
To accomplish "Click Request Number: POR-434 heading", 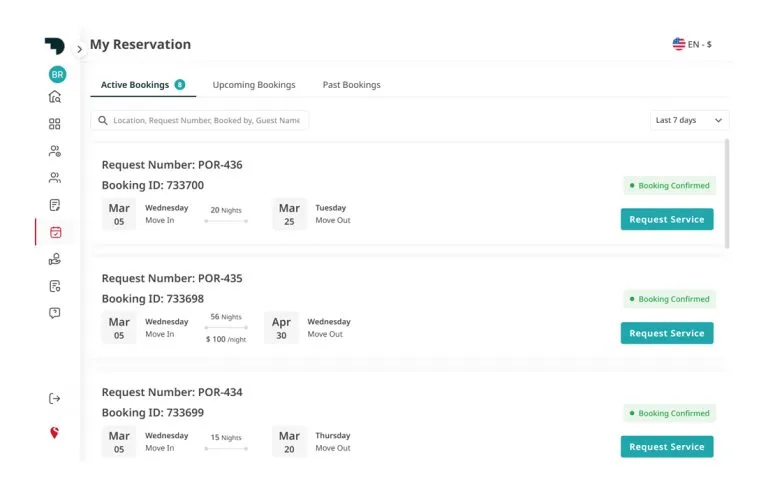I will point(172,392).
